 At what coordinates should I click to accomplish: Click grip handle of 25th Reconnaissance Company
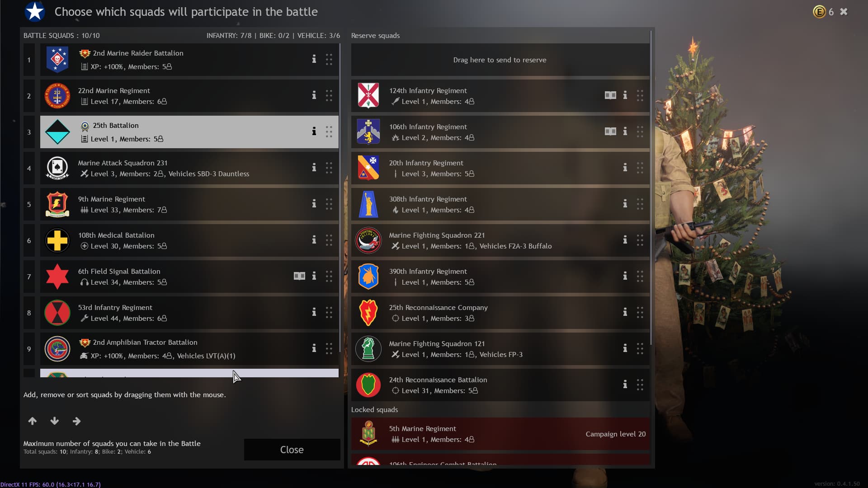pos(640,312)
